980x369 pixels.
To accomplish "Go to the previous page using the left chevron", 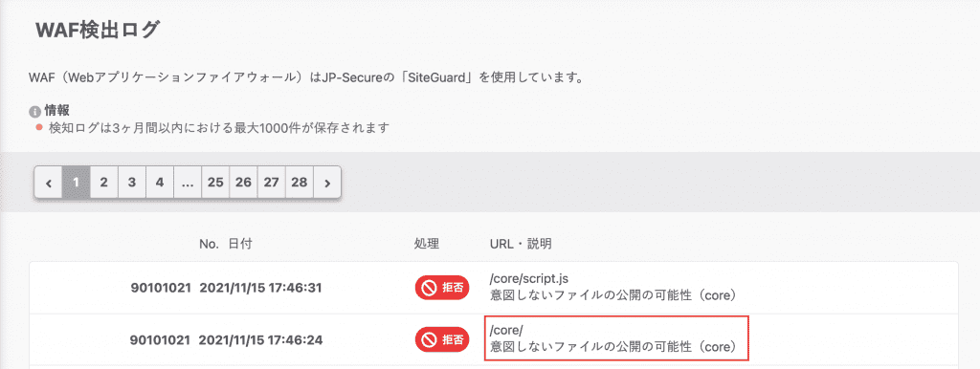I will (x=49, y=183).
